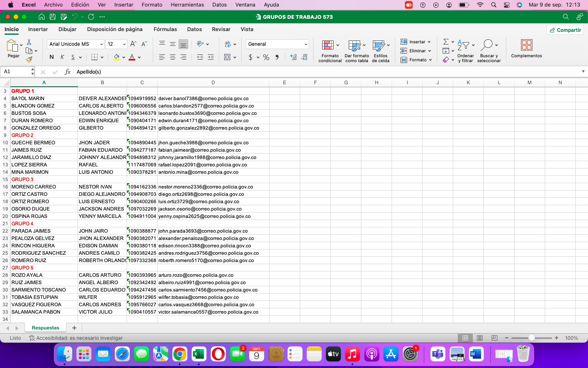Viewport: 588px width, 368px height.
Task: Open Conditional Formatting (Formato condicional)
Action: click(x=330, y=51)
